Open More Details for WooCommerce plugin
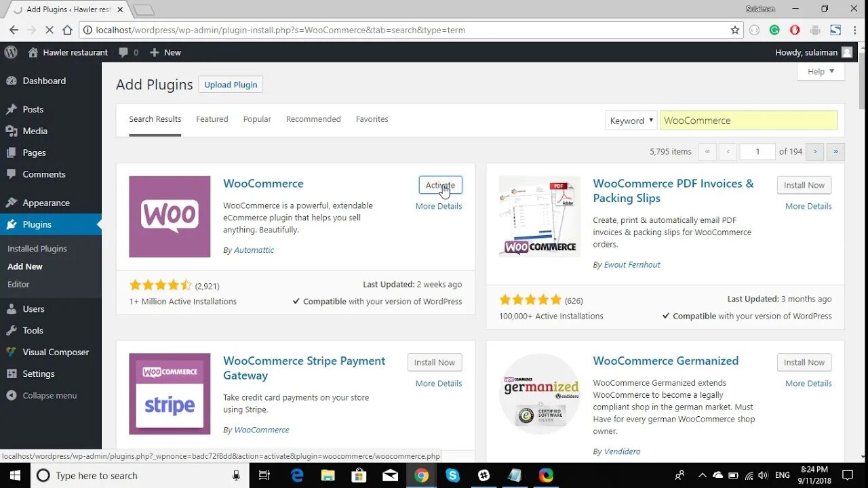 [439, 206]
